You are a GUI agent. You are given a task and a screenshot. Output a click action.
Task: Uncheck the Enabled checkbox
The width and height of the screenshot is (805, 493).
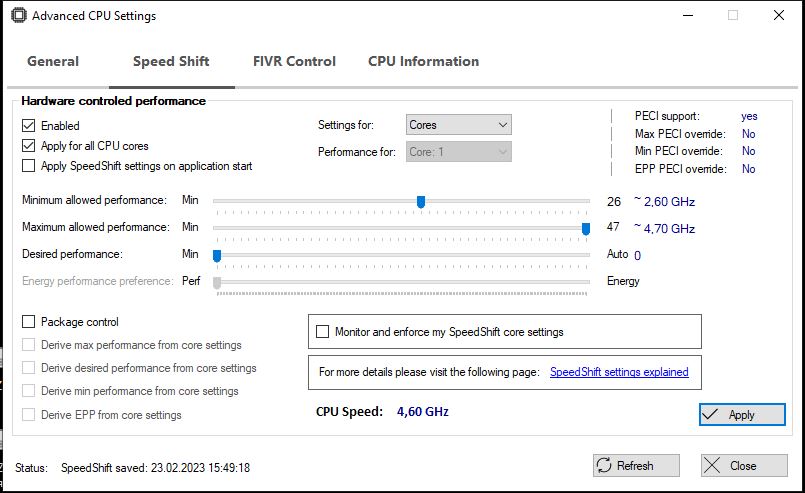click(29, 126)
